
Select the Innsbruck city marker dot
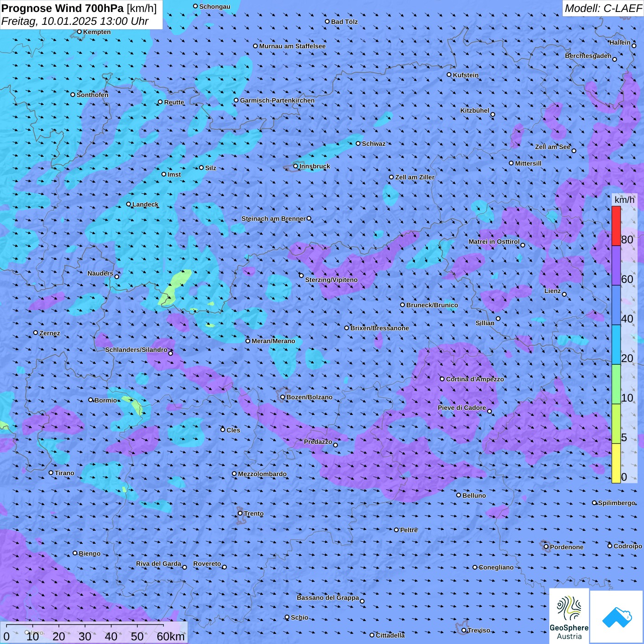click(x=296, y=166)
